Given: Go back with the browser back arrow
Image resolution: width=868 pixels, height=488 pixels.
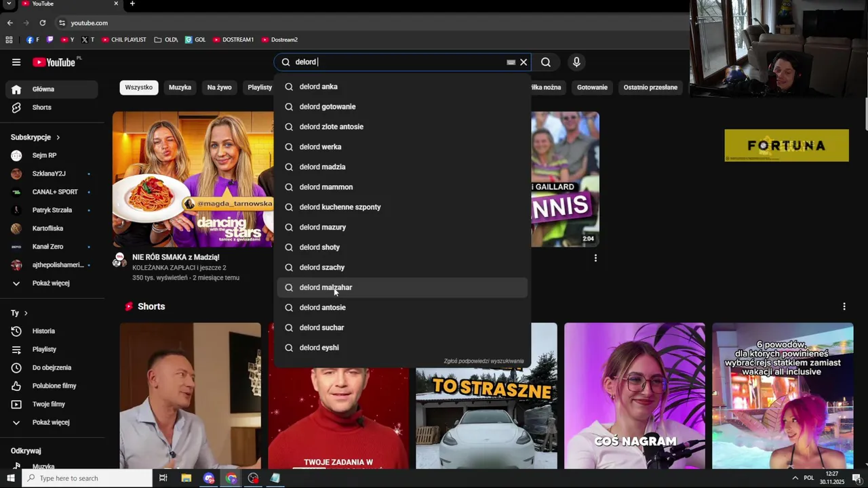Looking at the screenshot, I should tap(10, 23).
